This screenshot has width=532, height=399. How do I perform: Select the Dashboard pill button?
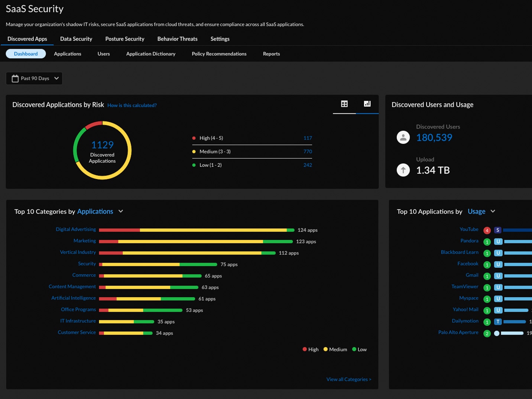coord(25,53)
